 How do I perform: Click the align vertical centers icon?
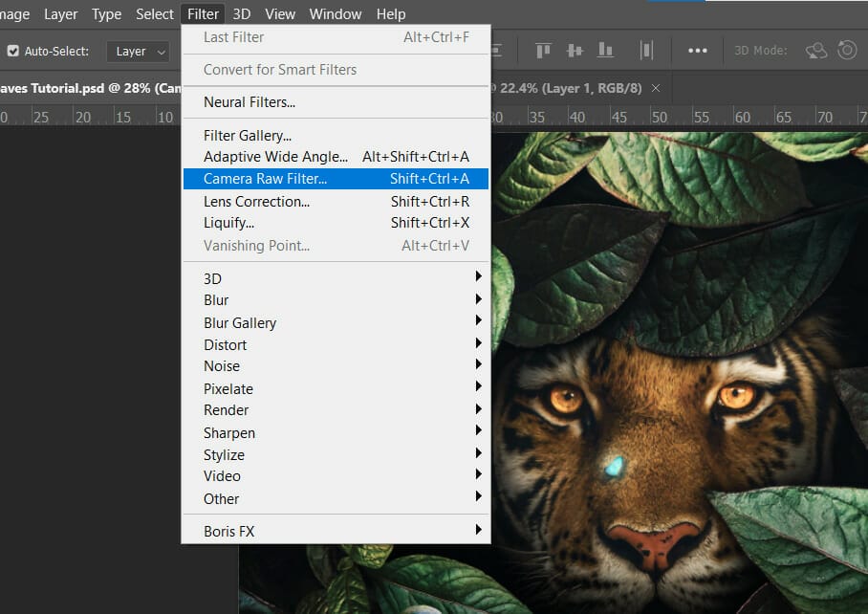[575, 51]
